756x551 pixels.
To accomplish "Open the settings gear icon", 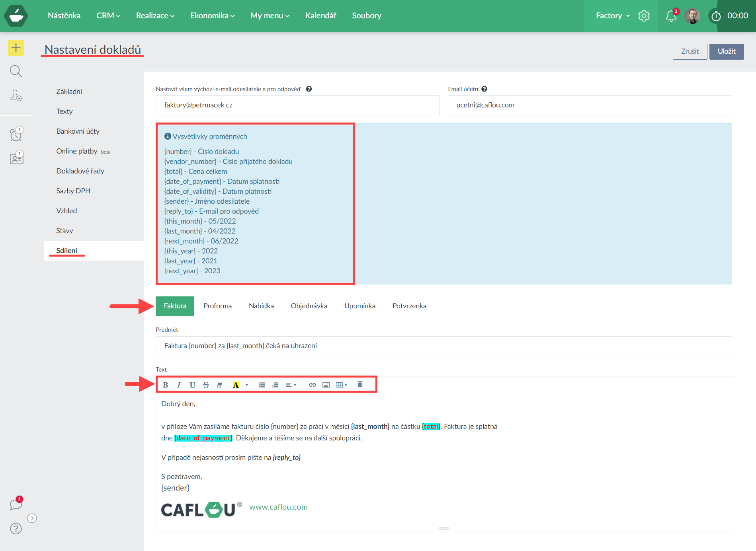I will (644, 16).
